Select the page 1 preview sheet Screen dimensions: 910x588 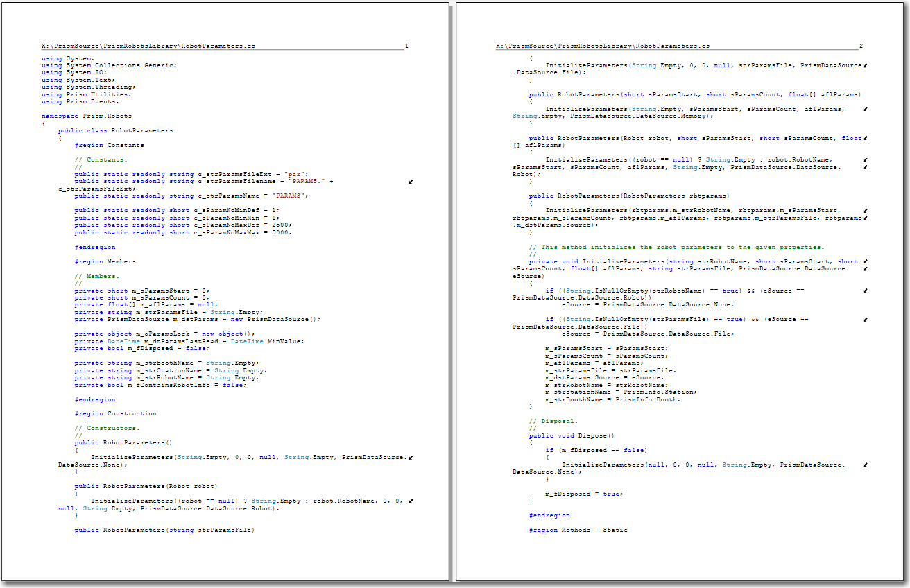(225, 291)
